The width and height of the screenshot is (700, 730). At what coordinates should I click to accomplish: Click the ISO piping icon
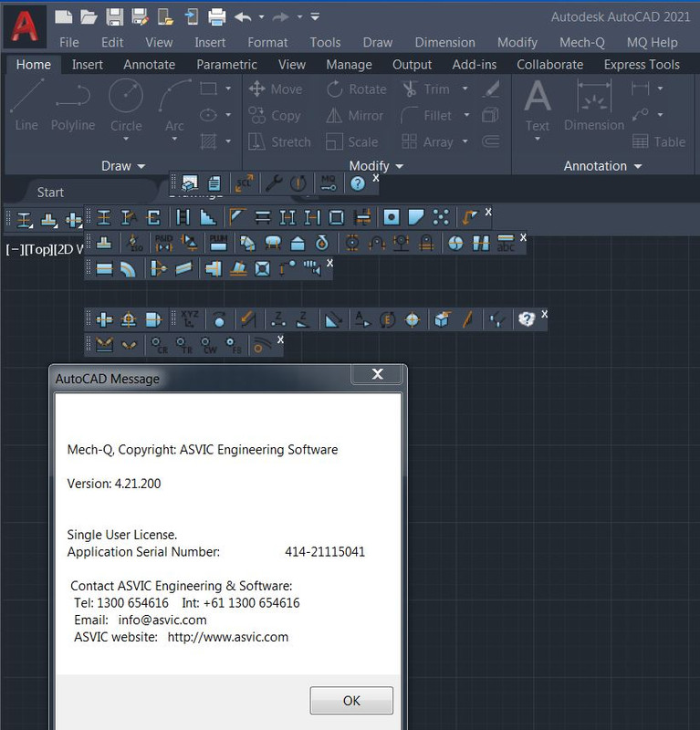(134, 243)
